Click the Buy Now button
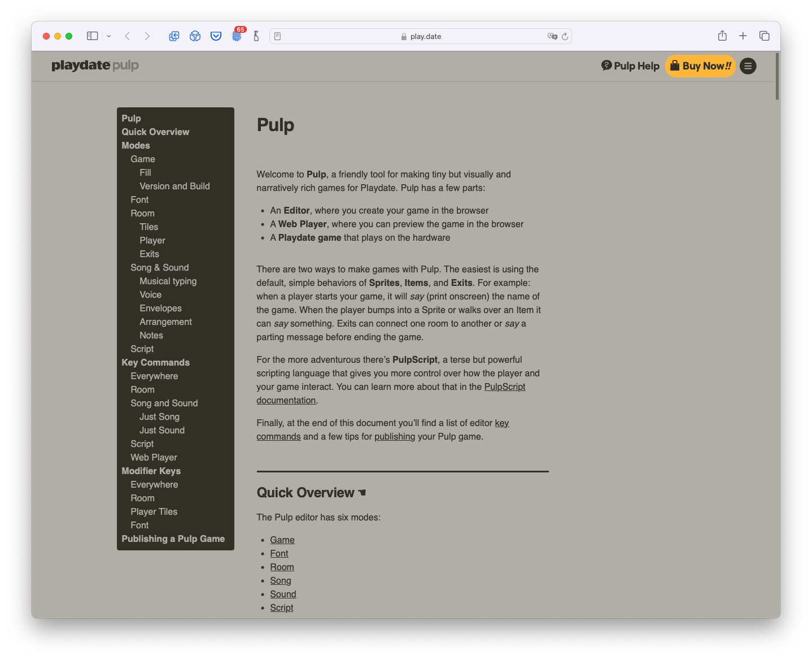 click(x=700, y=66)
